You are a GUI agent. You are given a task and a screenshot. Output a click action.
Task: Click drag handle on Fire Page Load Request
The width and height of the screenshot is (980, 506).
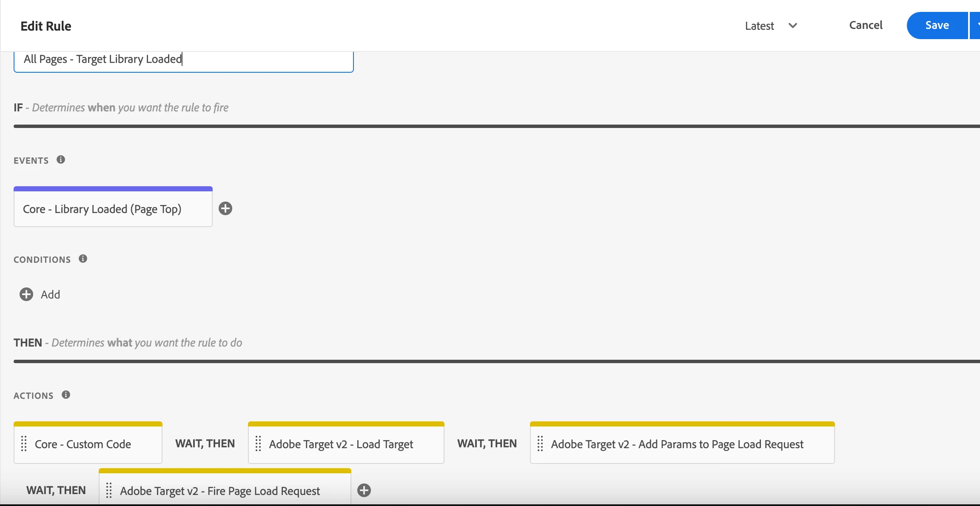(109, 490)
